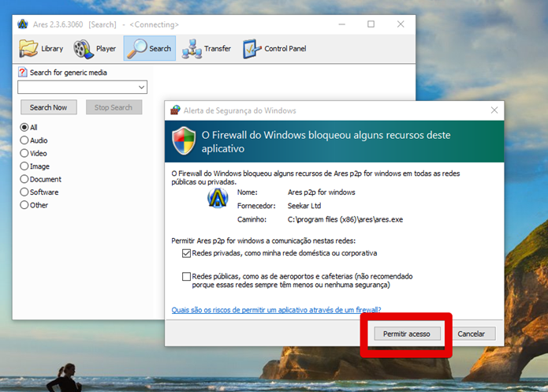
Task: Close the Windows security alert dialog
Action: pos(494,110)
